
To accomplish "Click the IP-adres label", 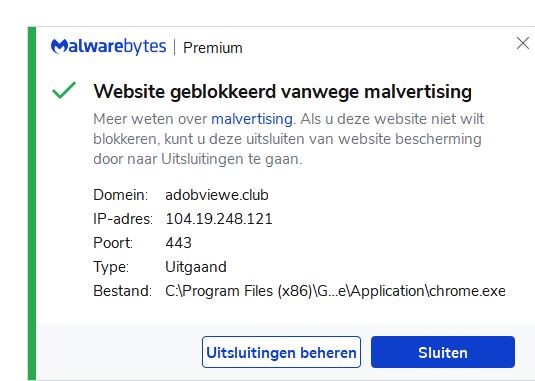I will pos(123,219).
